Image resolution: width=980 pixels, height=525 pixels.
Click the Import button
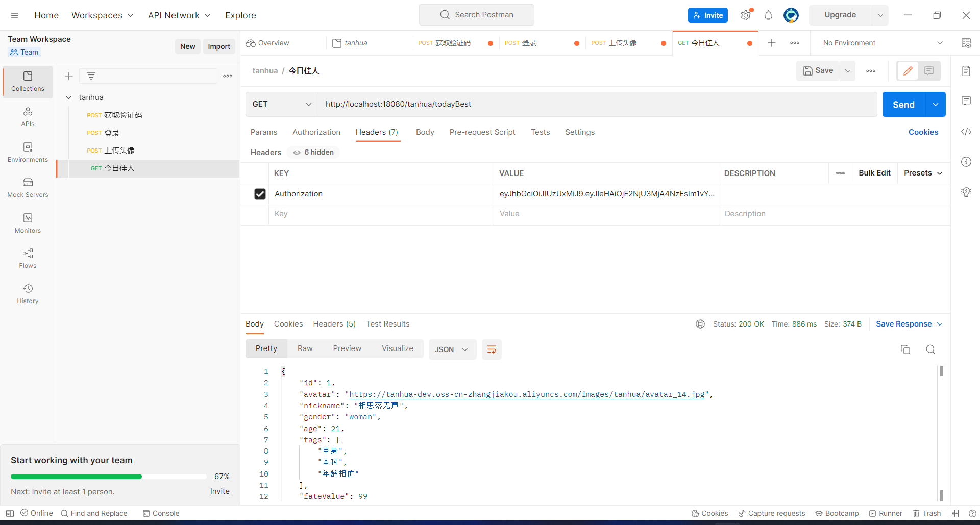click(x=219, y=46)
